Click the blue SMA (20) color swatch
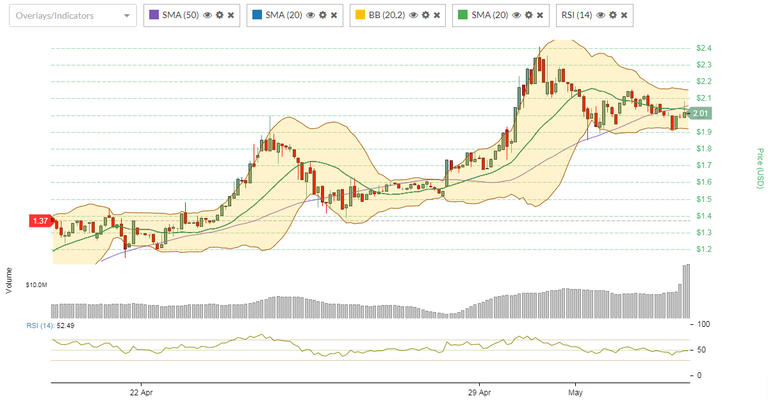 [257, 15]
